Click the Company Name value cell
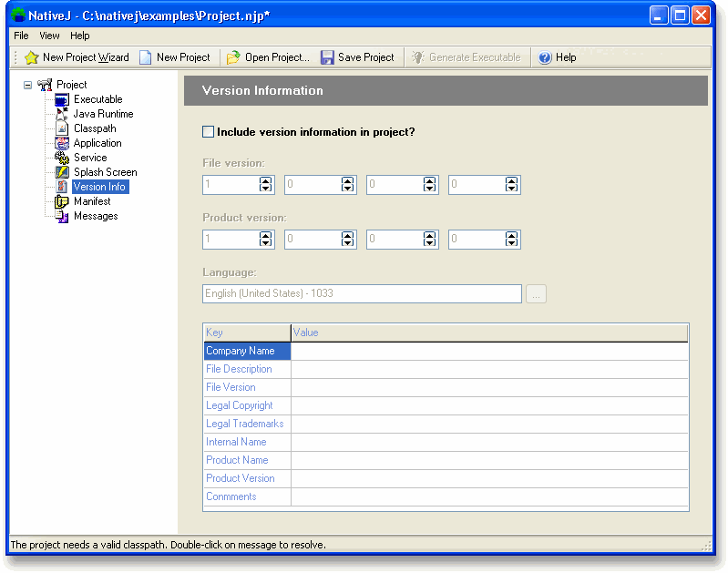This screenshot has width=728, height=573. (489, 351)
